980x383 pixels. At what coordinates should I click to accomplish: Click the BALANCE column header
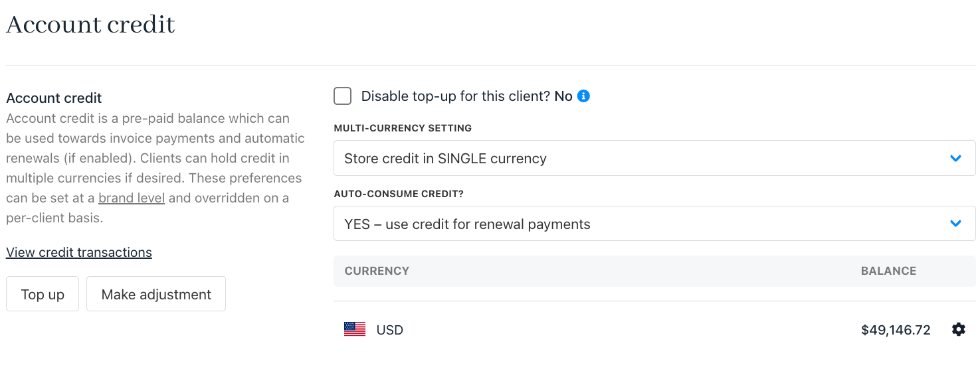pyautogui.click(x=888, y=271)
